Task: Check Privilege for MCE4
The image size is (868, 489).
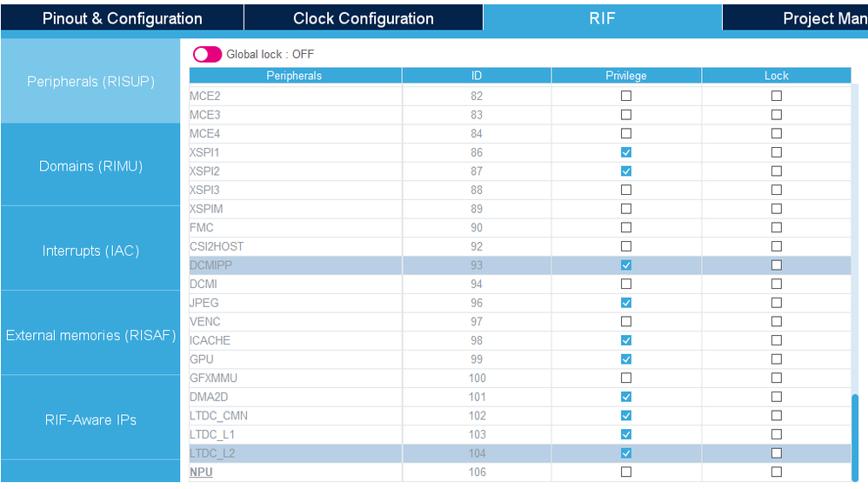Action: click(x=626, y=133)
